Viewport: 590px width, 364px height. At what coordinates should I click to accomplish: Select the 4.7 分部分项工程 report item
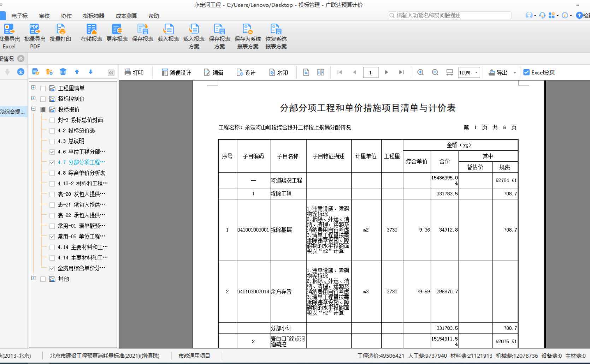pyautogui.click(x=81, y=162)
